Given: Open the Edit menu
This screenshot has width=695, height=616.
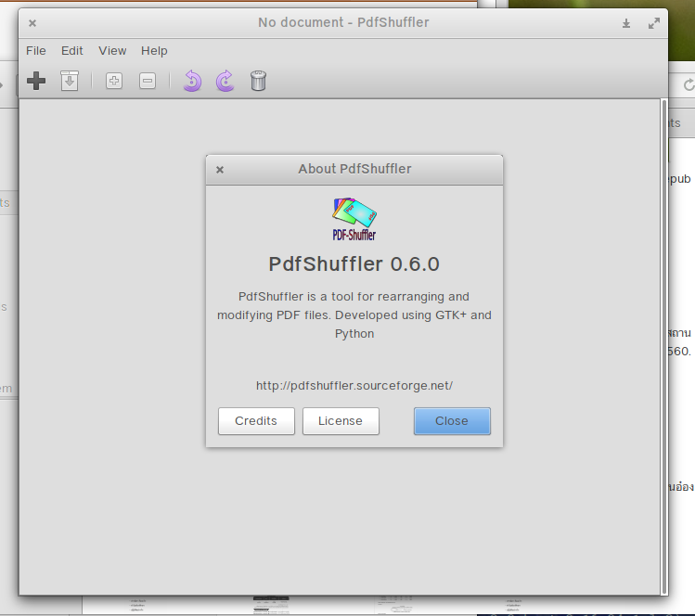Looking at the screenshot, I should (x=71, y=51).
